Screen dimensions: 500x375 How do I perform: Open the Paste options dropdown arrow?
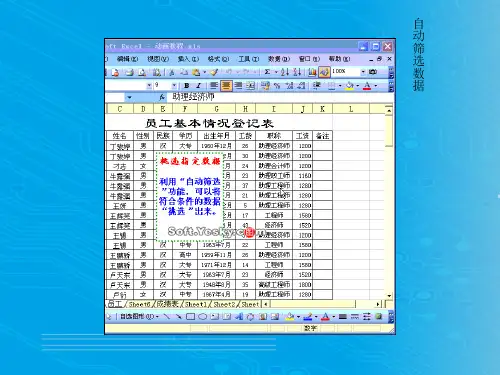(204, 72)
